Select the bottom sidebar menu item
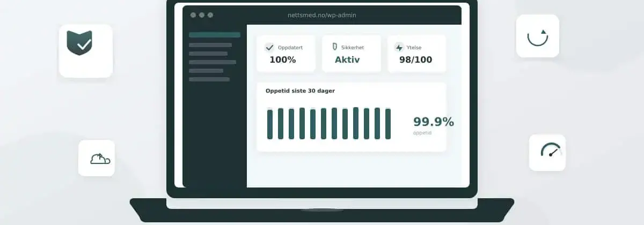644x225 pixels. [209, 79]
